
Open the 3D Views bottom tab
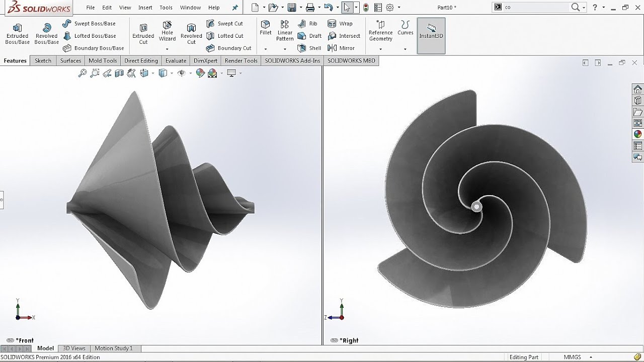pos(74,348)
